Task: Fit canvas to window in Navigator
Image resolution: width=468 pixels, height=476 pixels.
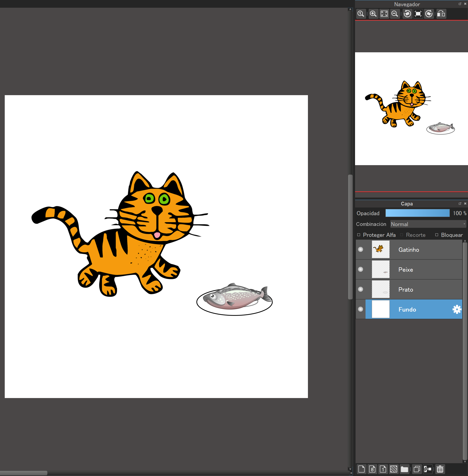Action: click(x=384, y=14)
